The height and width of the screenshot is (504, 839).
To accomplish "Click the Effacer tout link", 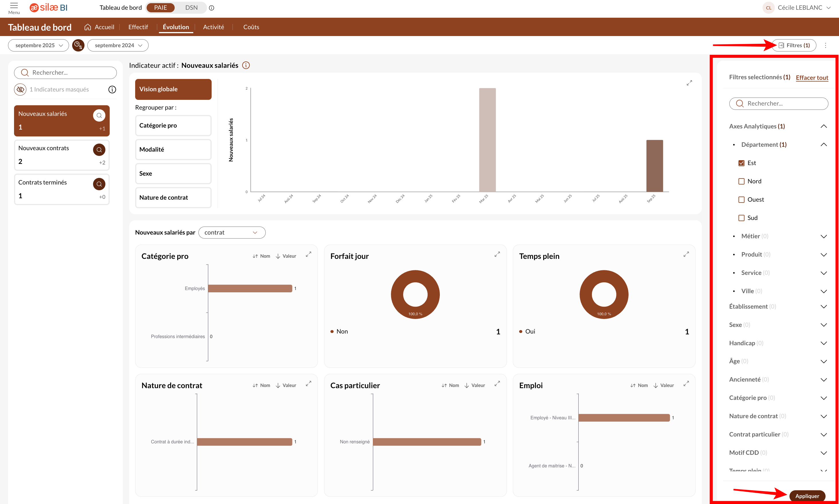I will tap(812, 78).
